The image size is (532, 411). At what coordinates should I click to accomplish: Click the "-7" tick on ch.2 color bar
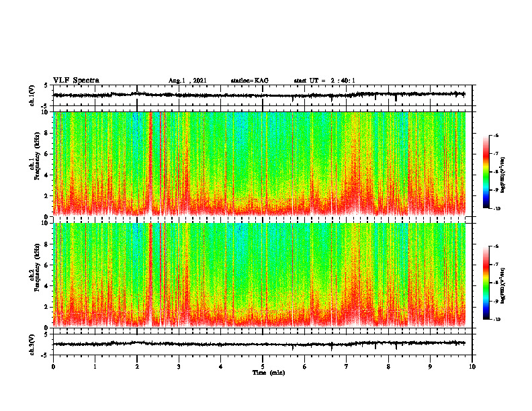click(496, 265)
